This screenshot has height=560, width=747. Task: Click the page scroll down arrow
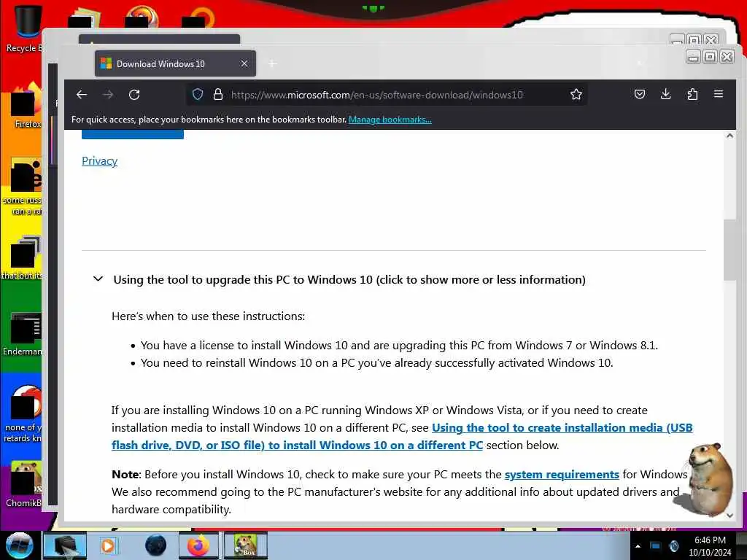coord(729,516)
